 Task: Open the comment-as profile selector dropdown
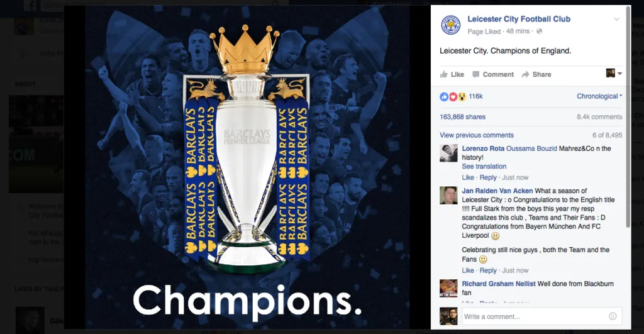[x=614, y=74]
